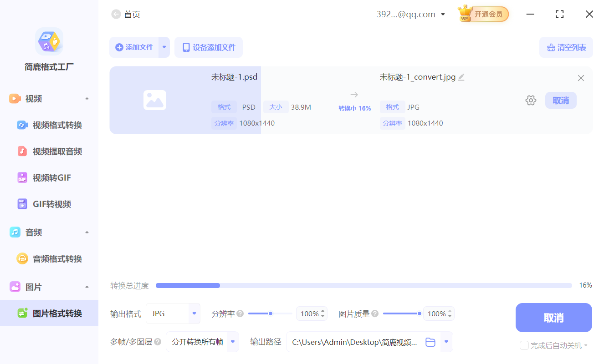Open the 添加文件 dropdown arrow

point(164,47)
